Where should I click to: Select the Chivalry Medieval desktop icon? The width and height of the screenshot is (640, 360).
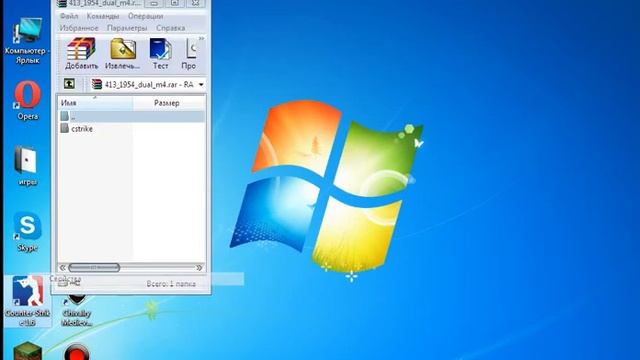coord(76,310)
